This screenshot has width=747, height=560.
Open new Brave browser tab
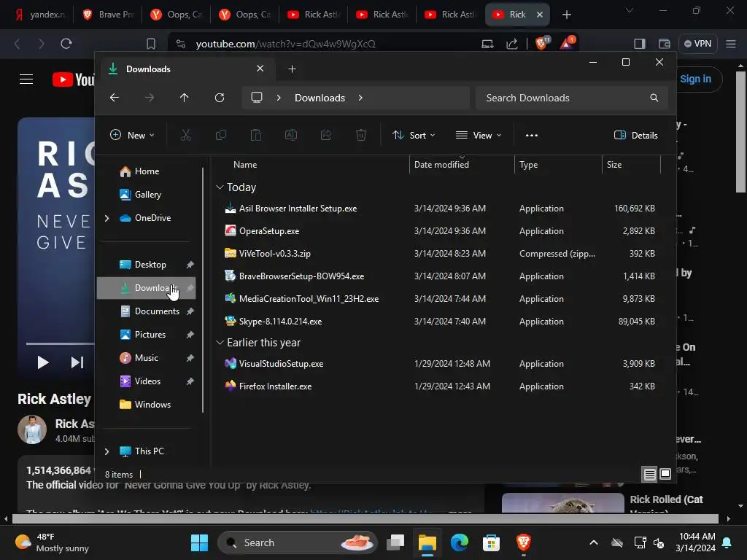[x=566, y=15]
